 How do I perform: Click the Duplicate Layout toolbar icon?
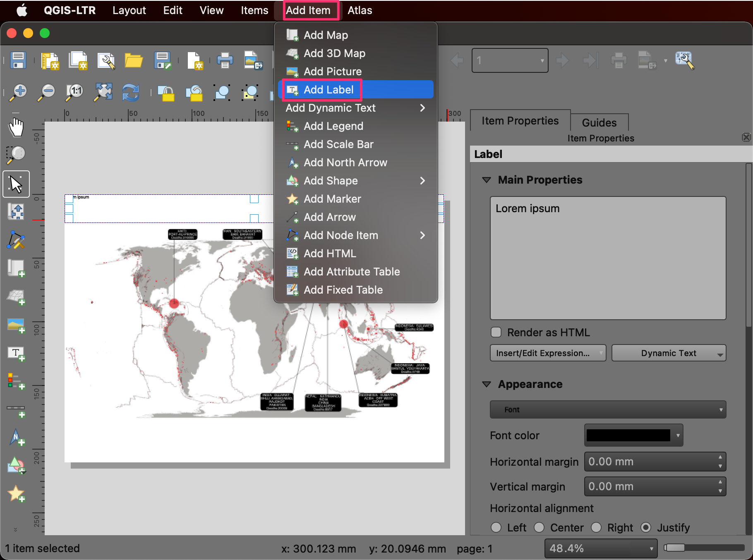[x=79, y=60]
